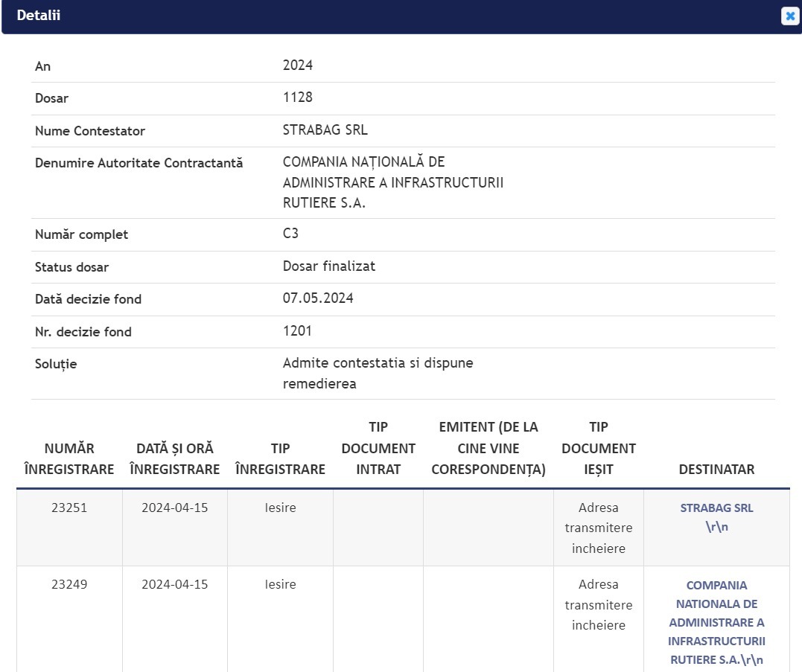Screen dimensions: 802x672
Task: Select the Status dosar label
Action: [x=71, y=267]
